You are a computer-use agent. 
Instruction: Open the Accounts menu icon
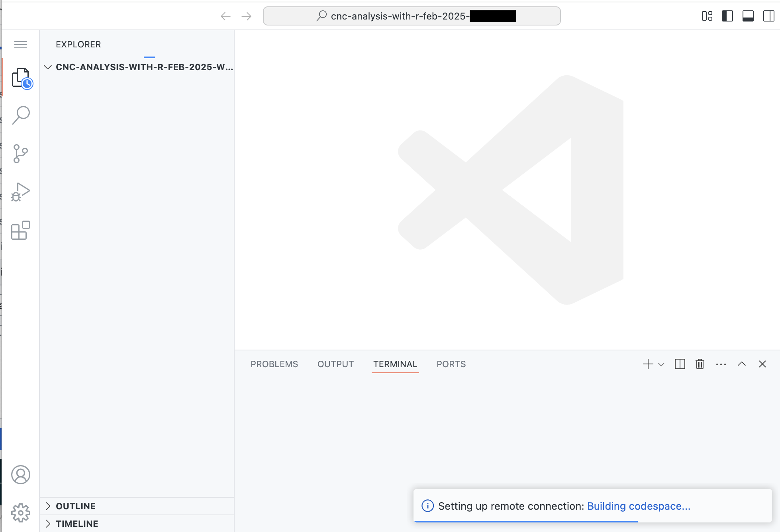(x=21, y=475)
